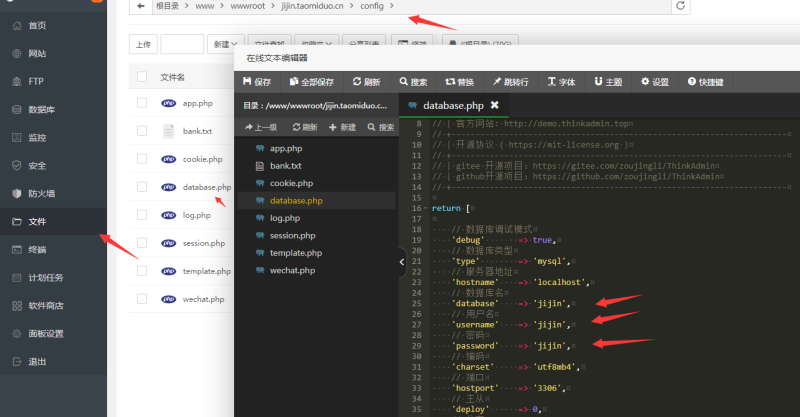The image size is (800, 417).
Task: Tick the checkbox for bank.txt row
Action: tap(142, 131)
